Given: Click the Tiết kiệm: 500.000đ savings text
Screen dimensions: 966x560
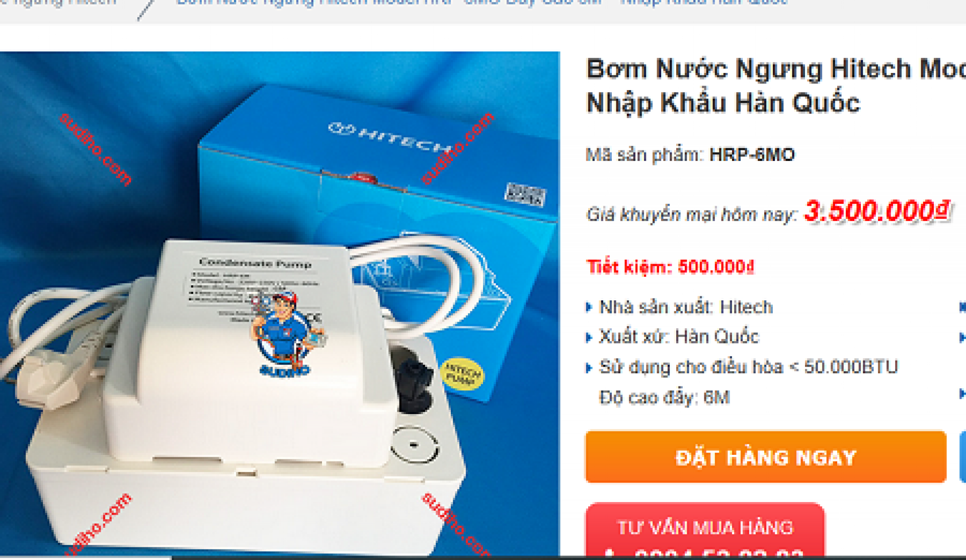Looking at the screenshot, I should coord(671,267).
